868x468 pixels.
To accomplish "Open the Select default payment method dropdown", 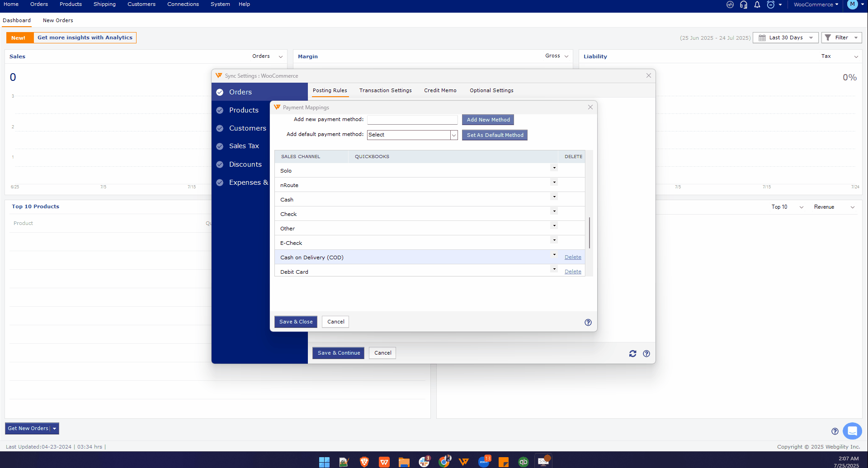I will click(453, 135).
